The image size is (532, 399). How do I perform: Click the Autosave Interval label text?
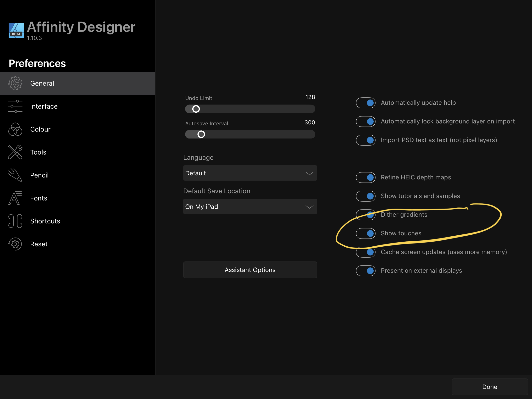[206, 123]
